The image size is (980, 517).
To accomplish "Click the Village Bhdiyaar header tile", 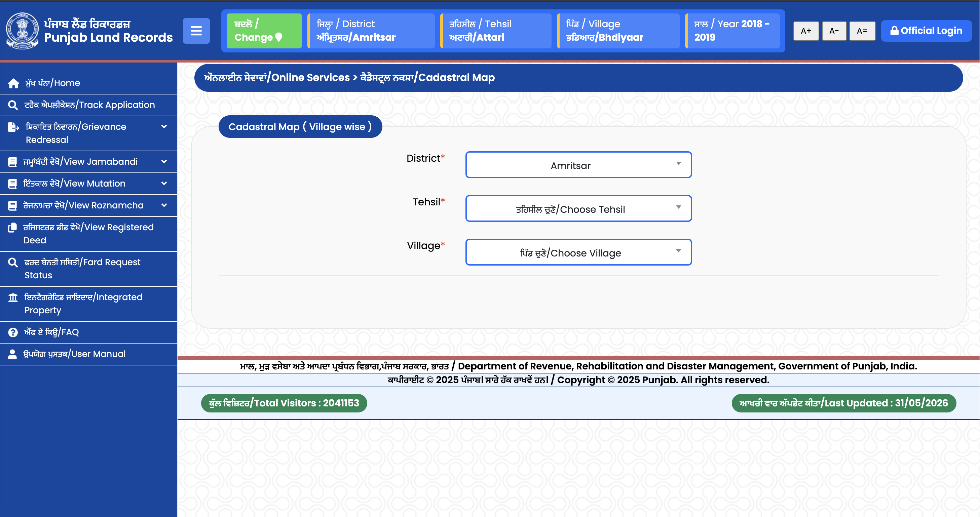I will coord(618,31).
